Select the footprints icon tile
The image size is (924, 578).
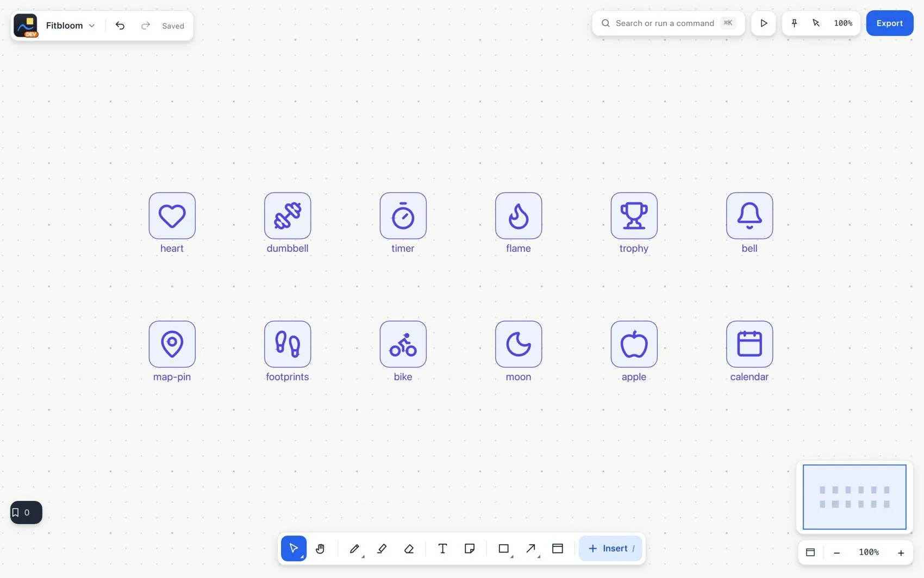coord(288,344)
